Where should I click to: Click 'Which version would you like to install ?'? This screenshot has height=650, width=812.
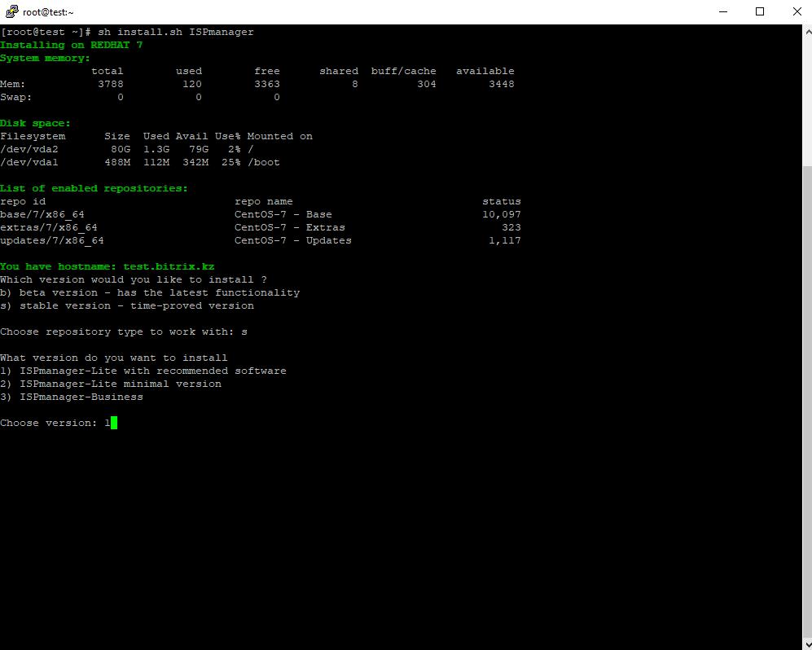tap(134, 279)
